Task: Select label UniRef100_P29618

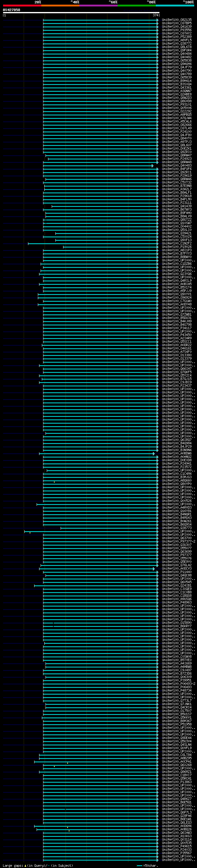Action: tap(177, 196)
